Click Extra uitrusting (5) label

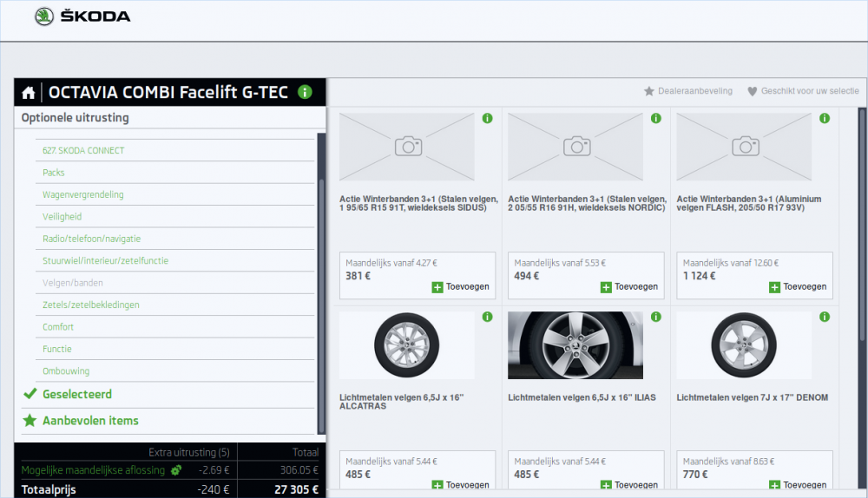(188, 453)
